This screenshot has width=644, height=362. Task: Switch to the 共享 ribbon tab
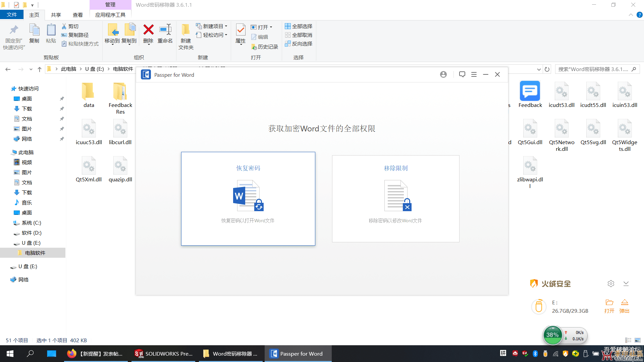[56, 15]
